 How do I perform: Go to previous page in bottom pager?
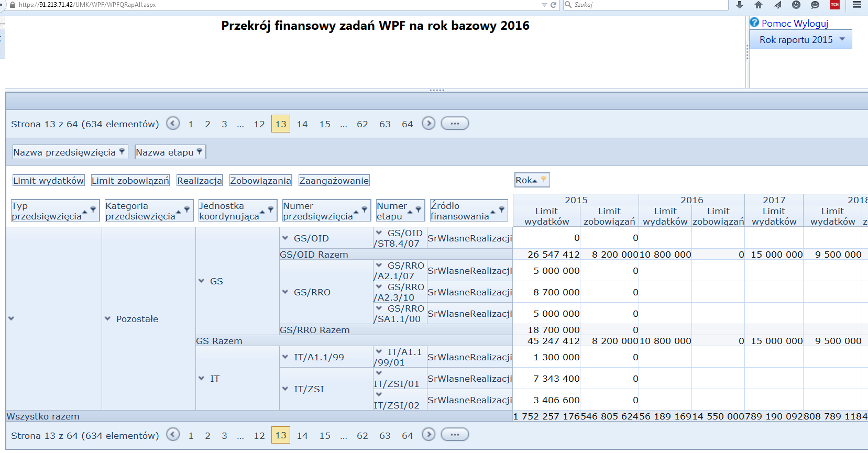pyautogui.click(x=173, y=434)
